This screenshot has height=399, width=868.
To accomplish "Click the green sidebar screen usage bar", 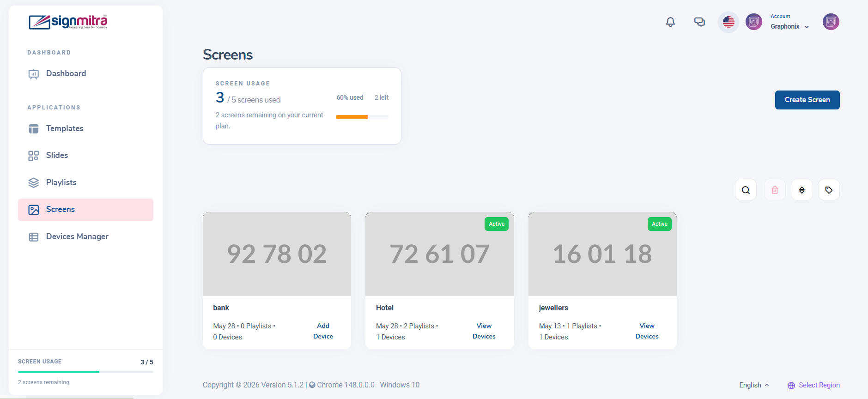I will click(59, 372).
